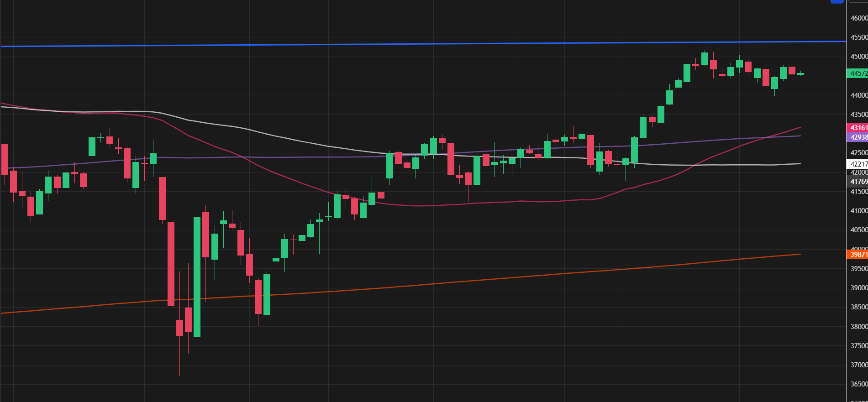Image resolution: width=868 pixels, height=402 pixels.
Task: Select the 38000 level on the price scale
Action: pyautogui.click(x=858, y=326)
